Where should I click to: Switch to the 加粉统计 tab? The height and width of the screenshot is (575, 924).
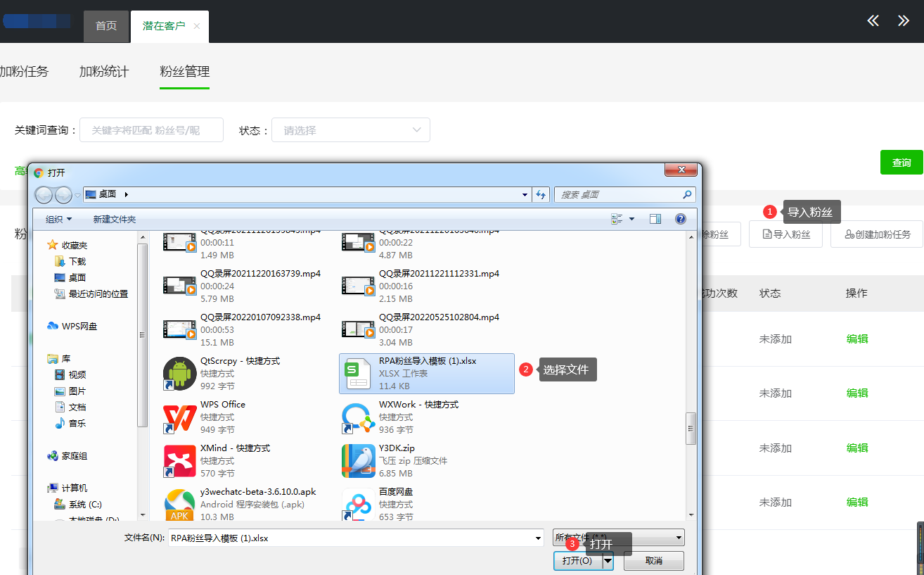(104, 72)
